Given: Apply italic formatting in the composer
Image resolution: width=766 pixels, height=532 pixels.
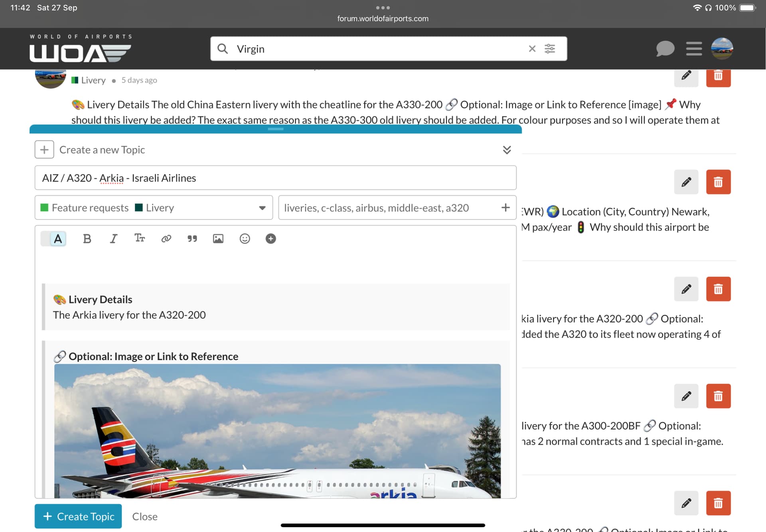Looking at the screenshot, I should (x=113, y=238).
